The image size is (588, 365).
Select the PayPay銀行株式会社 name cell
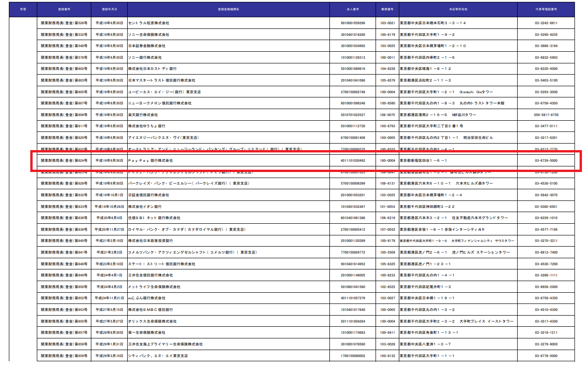[150, 160]
